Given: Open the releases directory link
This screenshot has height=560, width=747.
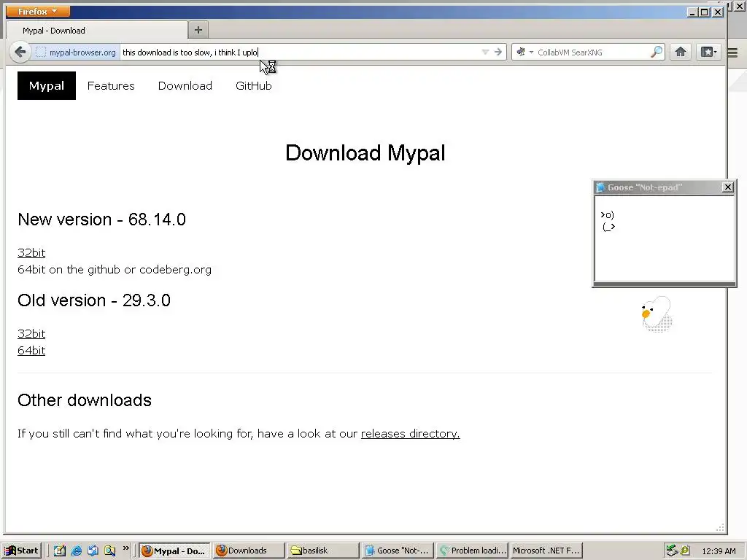Looking at the screenshot, I should coord(410,434).
